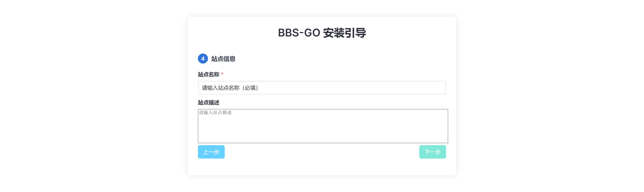Viewport: 644px width, 192px height.
Task: Click the page background left of the card
Action: [x=94, y=96]
